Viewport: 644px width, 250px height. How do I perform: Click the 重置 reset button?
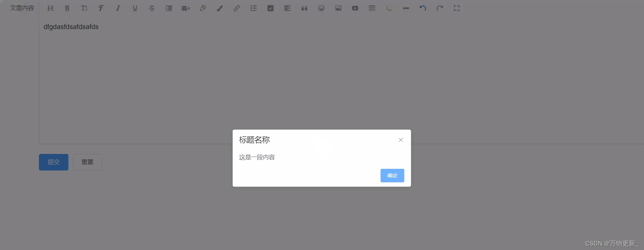(87, 162)
